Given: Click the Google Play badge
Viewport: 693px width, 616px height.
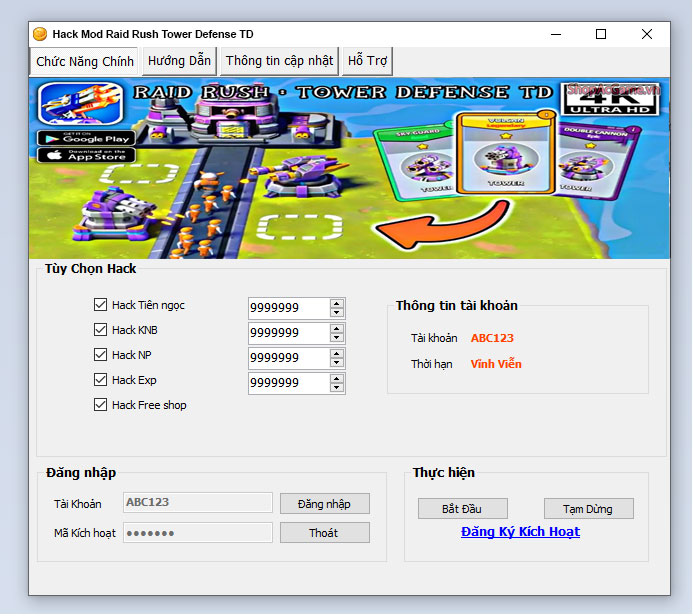Looking at the screenshot, I should coord(86,138).
